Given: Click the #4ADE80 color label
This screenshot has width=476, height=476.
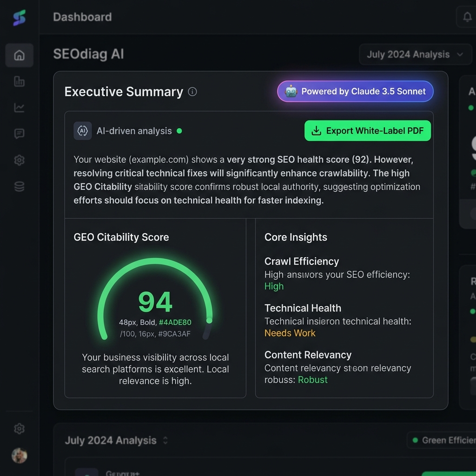Looking at the screenshot, I should (175, 323).
